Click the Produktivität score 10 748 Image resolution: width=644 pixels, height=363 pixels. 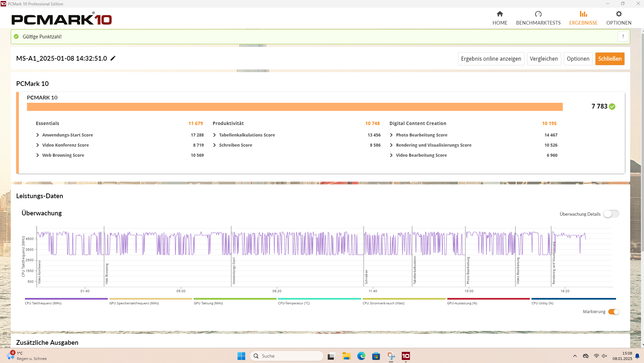[373, 123]
